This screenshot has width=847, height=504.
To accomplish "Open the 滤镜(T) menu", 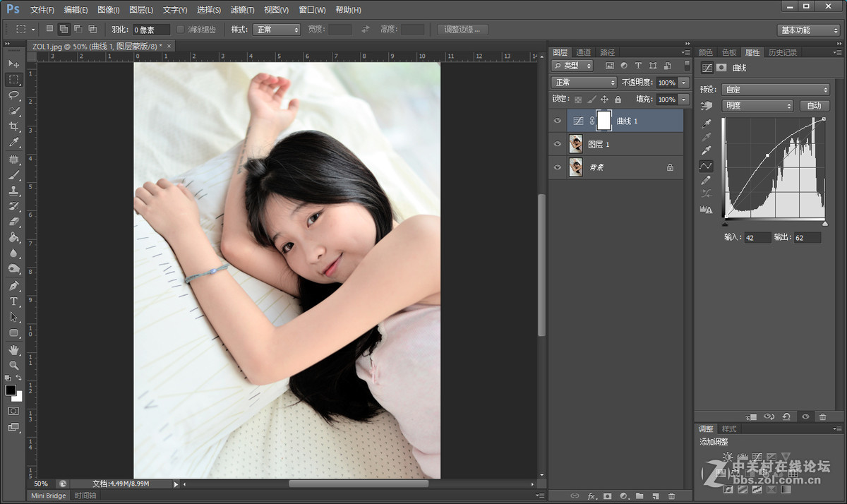I will pyautogui.click(x=243, y=10).
